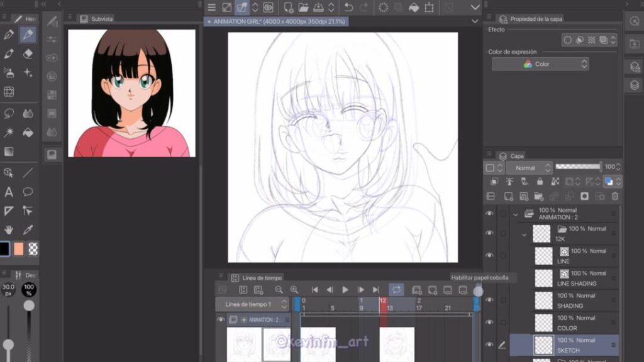Toggle visibility of the ANIMATION : 2 folder layer
644x362 pixels.
pos(489,214)
